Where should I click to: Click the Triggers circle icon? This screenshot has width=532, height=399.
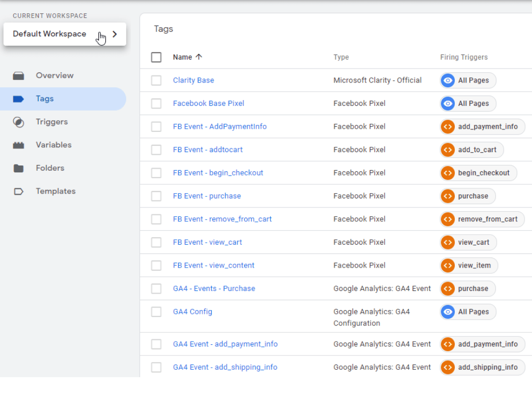click(x=18, y=122)
